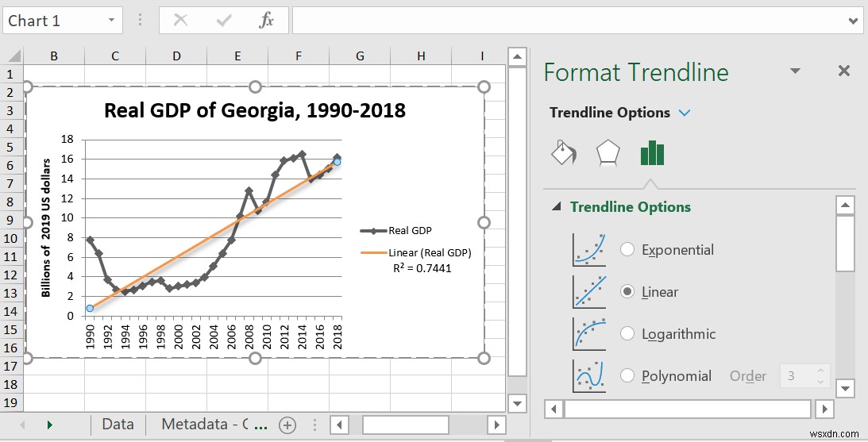
Task: Open the task pane options dropdown arrow
Action: point(796,71)
